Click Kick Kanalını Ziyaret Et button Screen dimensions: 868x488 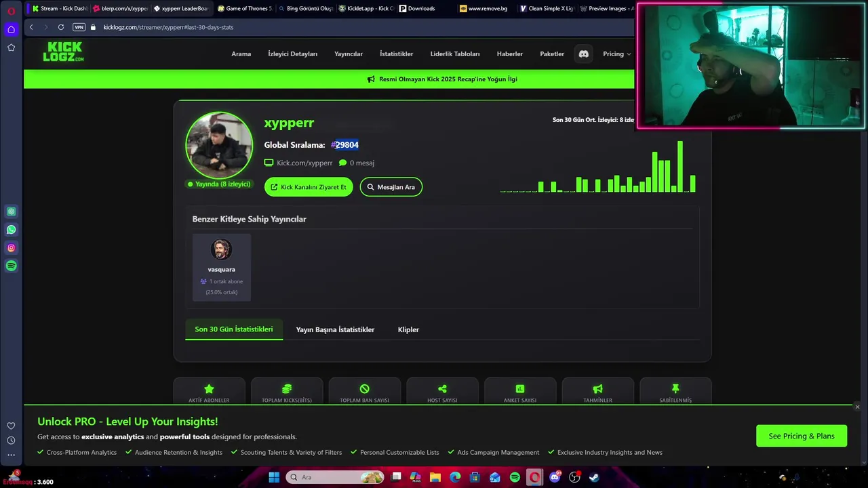(x=309, y=187)
